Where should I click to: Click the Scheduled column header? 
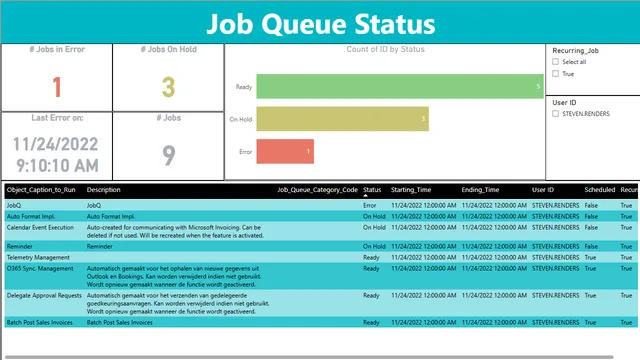[x=600, y=190]
